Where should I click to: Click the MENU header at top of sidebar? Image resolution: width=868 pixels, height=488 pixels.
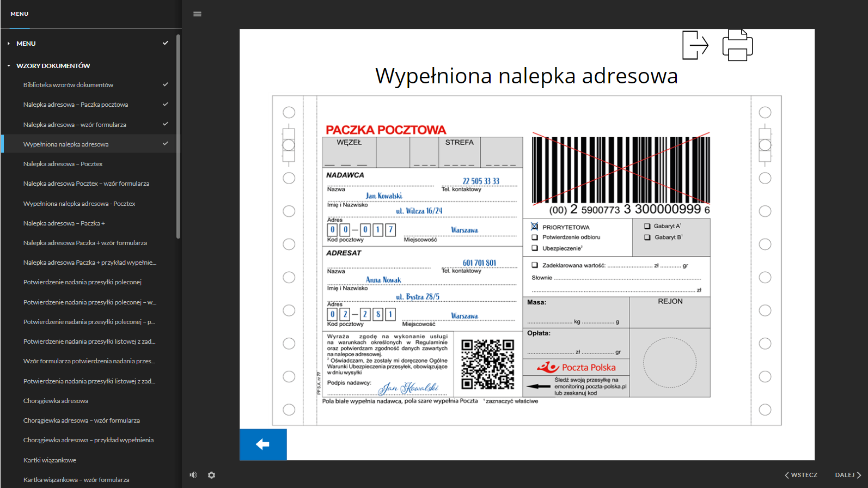[x=20, y=14]
